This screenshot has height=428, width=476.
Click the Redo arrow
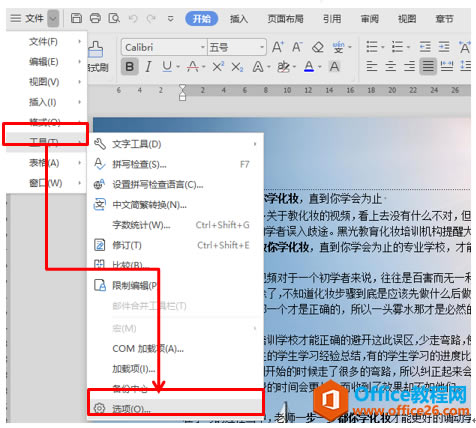[152, 18]
